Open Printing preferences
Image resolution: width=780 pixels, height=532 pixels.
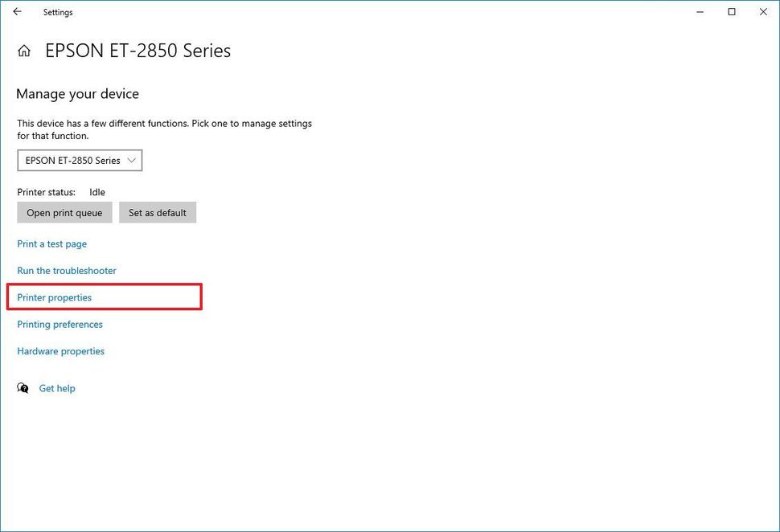click(60, 324)
